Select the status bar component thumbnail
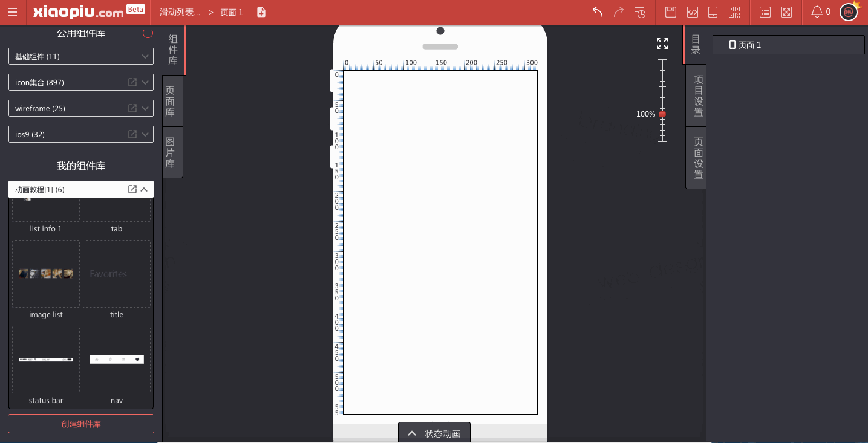This screenshot has height=443, width=868. (x=46, y=359)
